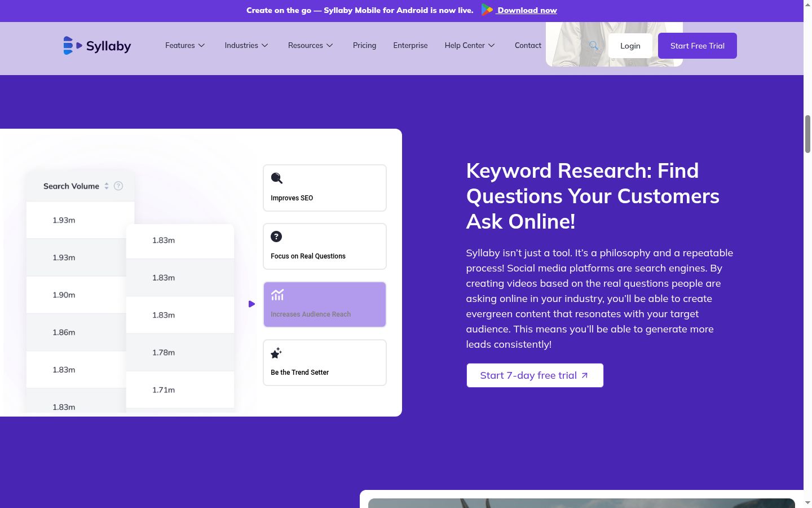Expand the Features menu chevron

[x=201, y=45]
